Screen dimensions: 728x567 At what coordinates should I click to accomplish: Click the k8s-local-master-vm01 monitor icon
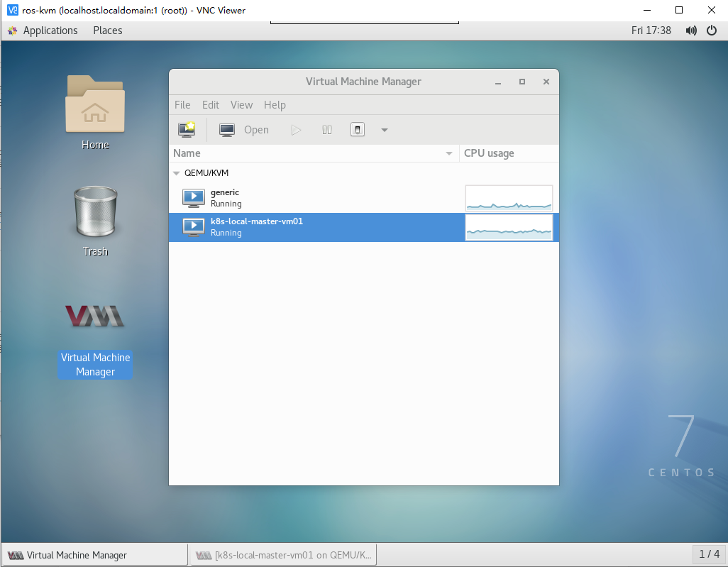(x=194, y=228)
